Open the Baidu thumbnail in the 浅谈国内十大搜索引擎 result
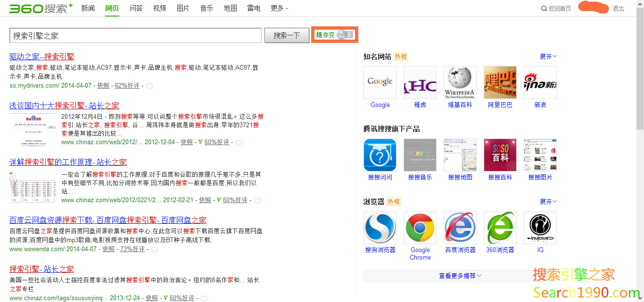The width and height of the screenshot is (644, 302). pyautogui.click(x=33, y=129)
